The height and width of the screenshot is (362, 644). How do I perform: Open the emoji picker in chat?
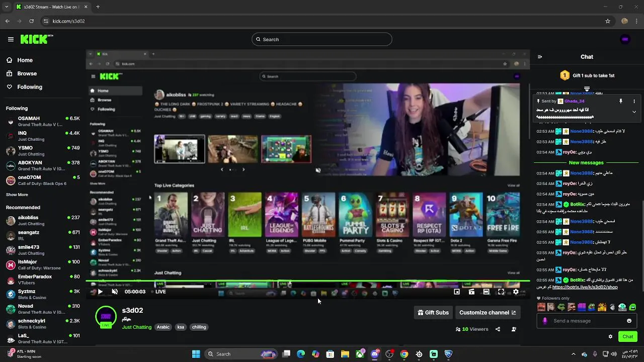[x=629, y=321]
